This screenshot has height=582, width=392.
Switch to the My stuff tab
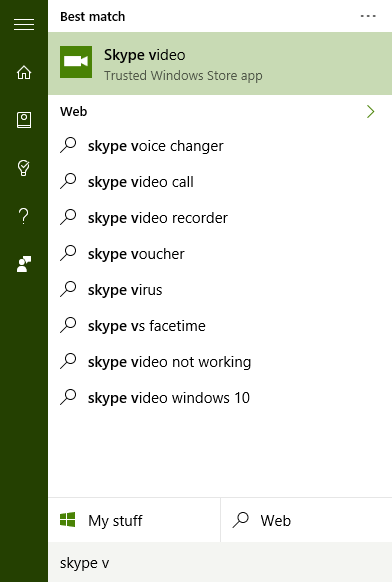(134, 520)
